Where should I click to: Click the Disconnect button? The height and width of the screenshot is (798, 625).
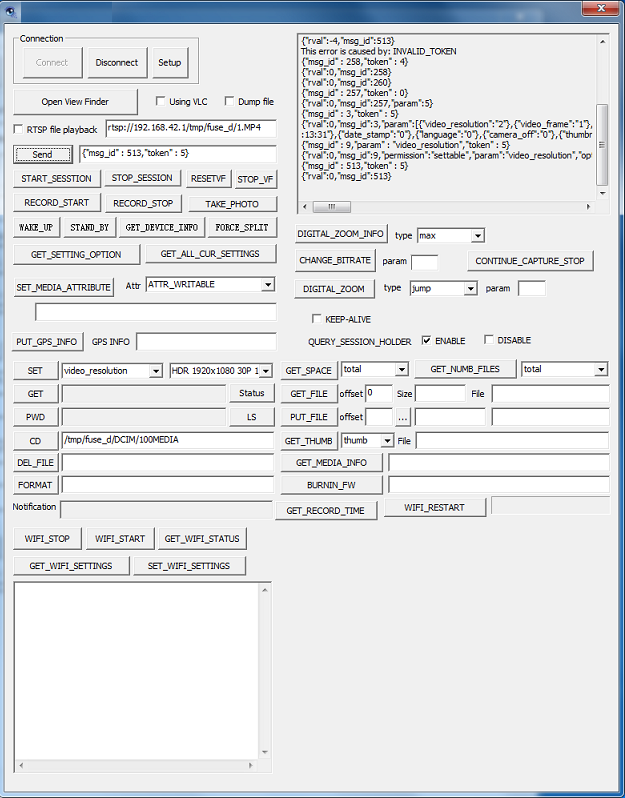pyautogui.click(x=117, y=63)
